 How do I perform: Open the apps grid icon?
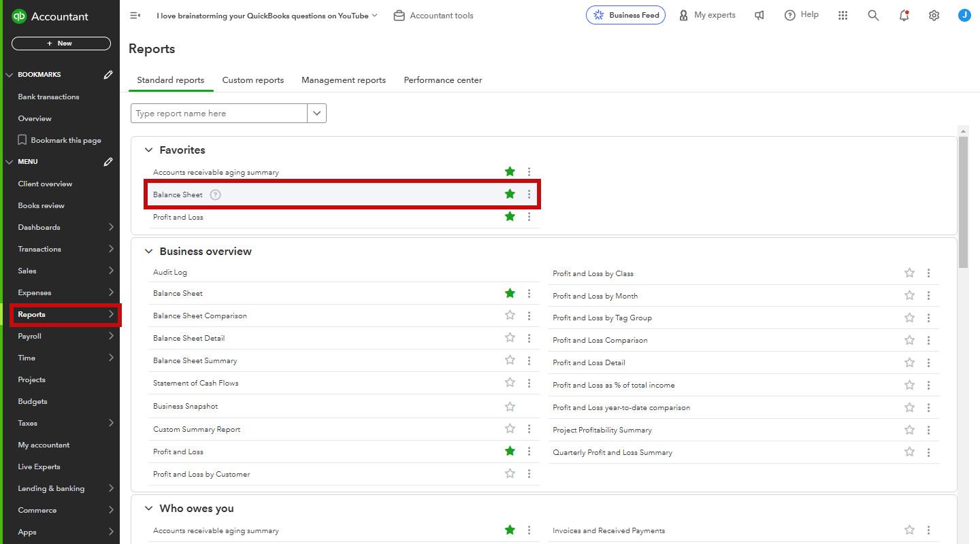tap(843, 15)
